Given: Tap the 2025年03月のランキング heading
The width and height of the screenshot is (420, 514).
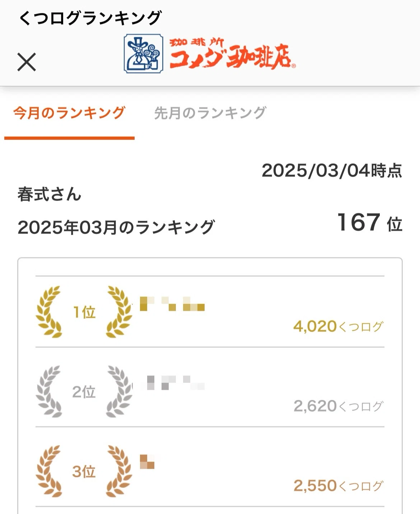Looking at the screenshot, I should 116,227.
